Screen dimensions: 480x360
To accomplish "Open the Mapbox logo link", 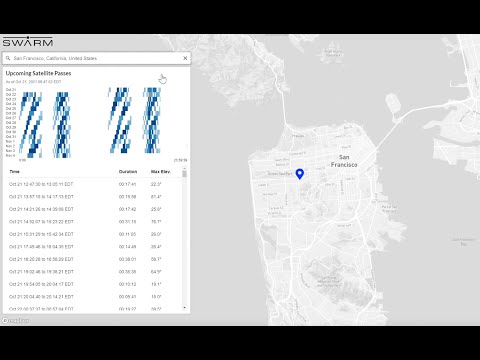I will coord(15,321).
